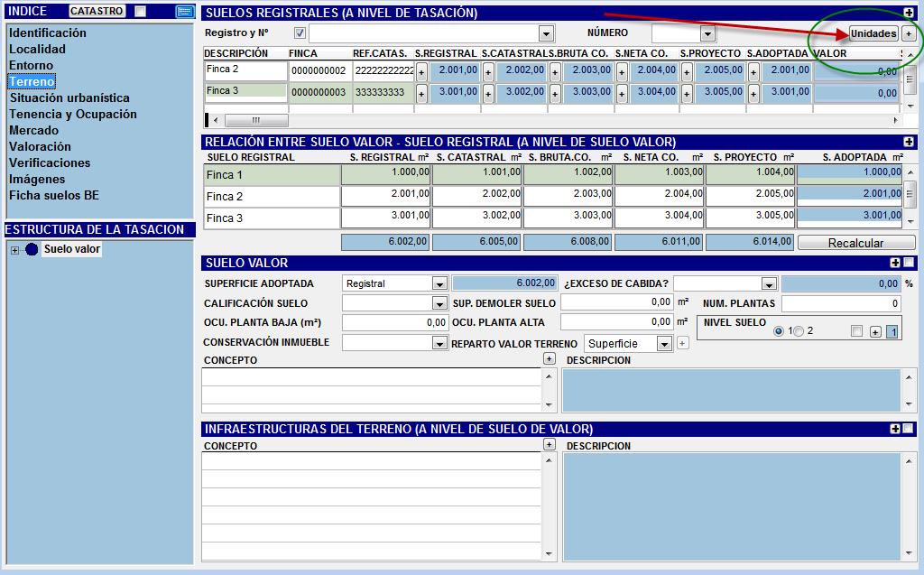Click the OCU. PLANTA BAJA input field

click(394, 322)
